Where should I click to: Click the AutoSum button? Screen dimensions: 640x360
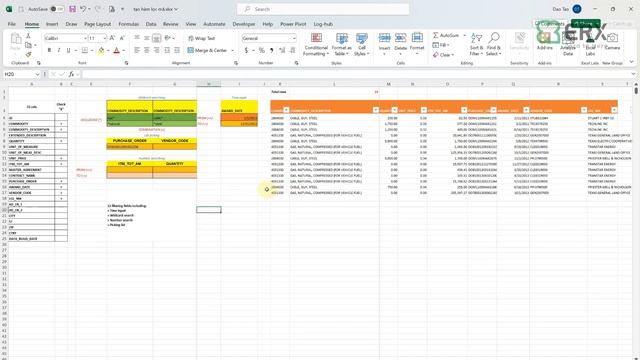point(446,36)
